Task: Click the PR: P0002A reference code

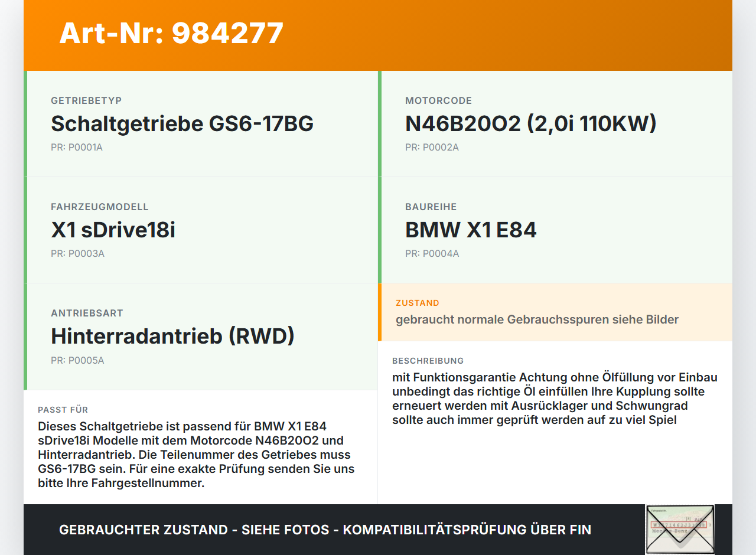Action: (x=432, y=147)
